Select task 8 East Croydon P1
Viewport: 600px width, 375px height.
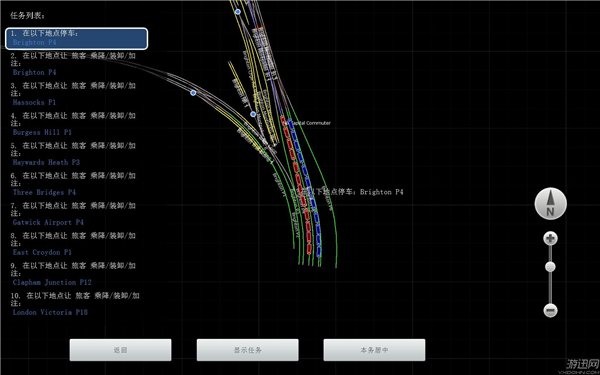73,244
